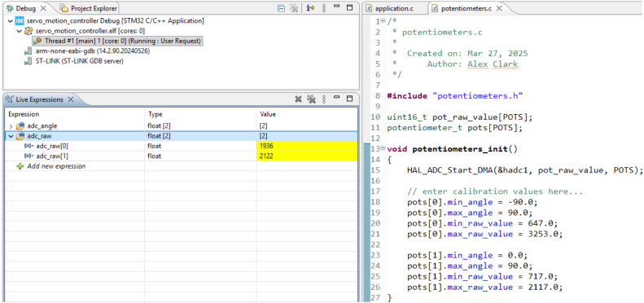The image size is (644, 303).
Task: Select ST-LINK GDB server entry
Action: tap(80, 61)
